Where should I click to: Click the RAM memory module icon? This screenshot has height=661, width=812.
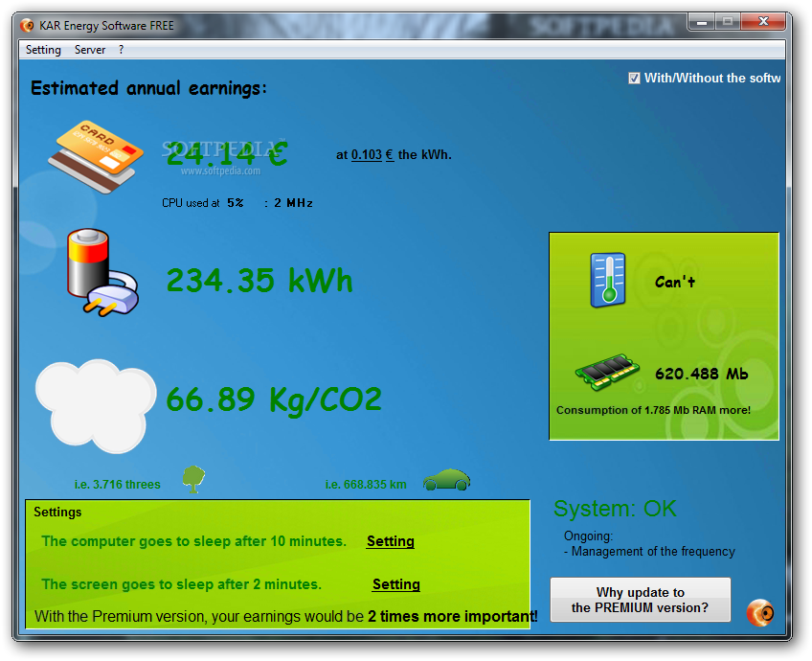coord(606,373)
